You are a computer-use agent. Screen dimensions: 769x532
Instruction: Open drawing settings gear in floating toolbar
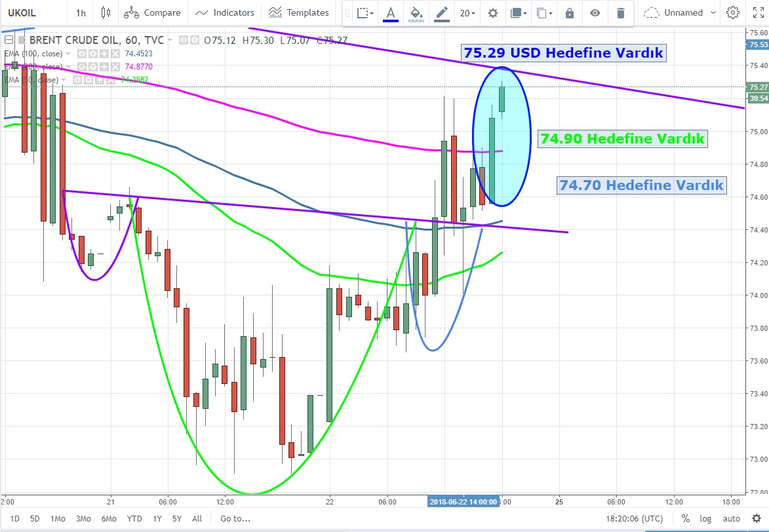click(x=492, y=13)
